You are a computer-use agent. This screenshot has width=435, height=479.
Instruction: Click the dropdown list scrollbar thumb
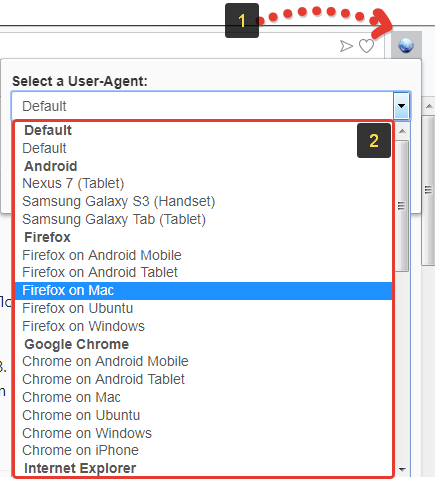402,206
